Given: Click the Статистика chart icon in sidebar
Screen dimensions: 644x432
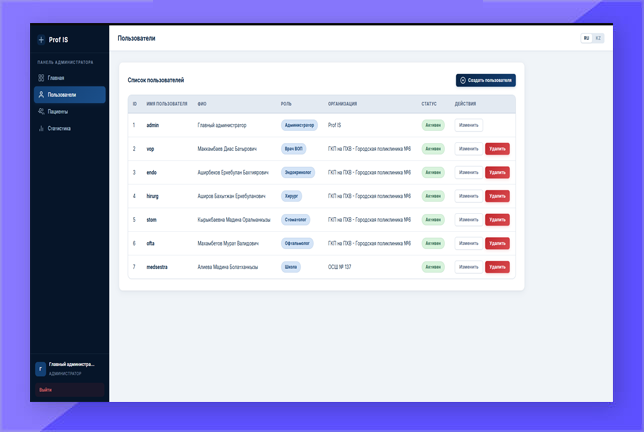Looking at the screenshot, I should 41,129.
